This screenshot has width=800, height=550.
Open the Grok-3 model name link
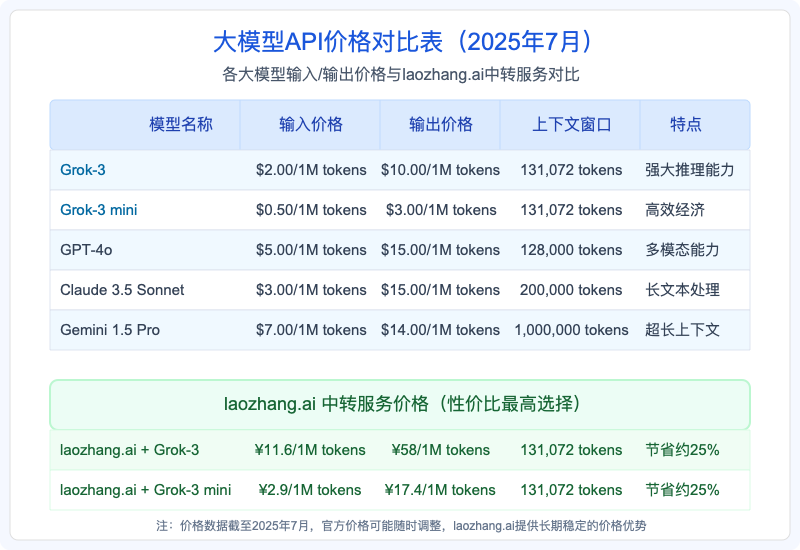pyautogui.click(x=83, y=169)
